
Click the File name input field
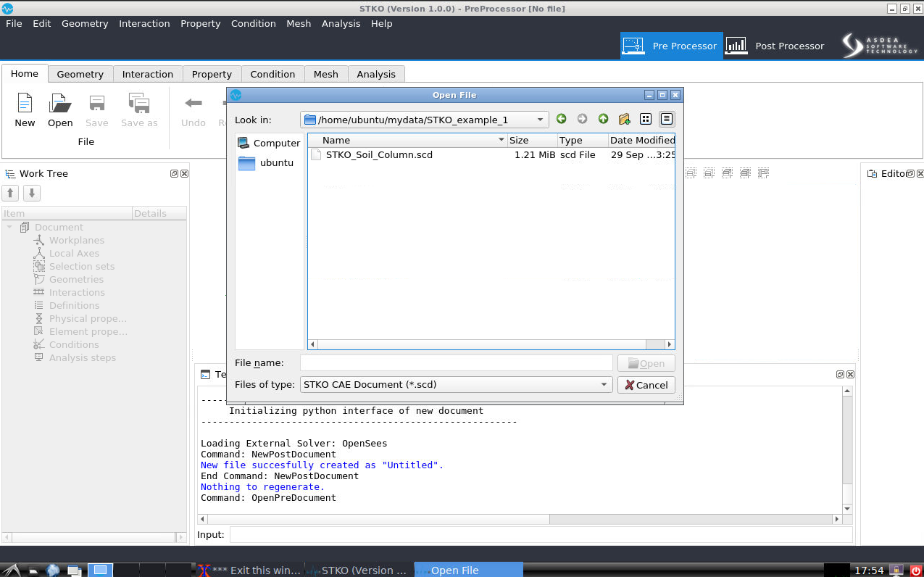(x=457, y=363)
